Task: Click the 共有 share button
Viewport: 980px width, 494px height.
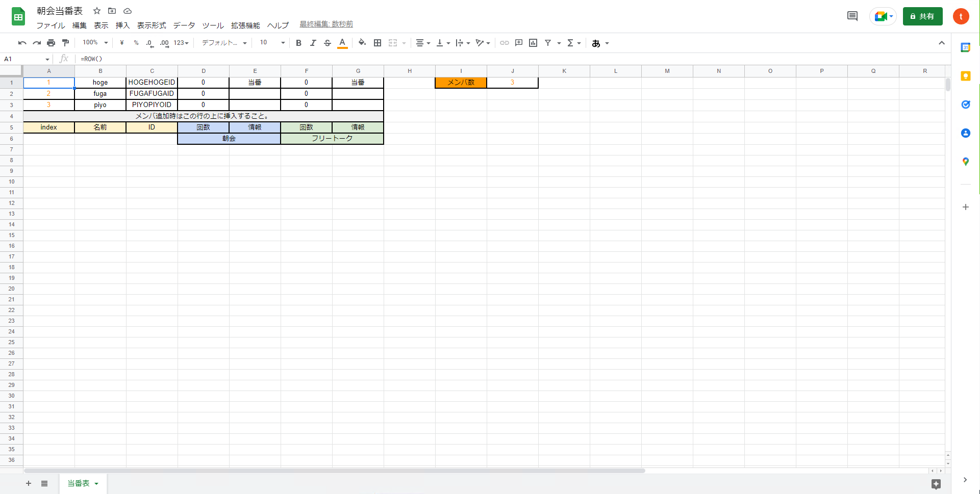Action: click(922, 16)
